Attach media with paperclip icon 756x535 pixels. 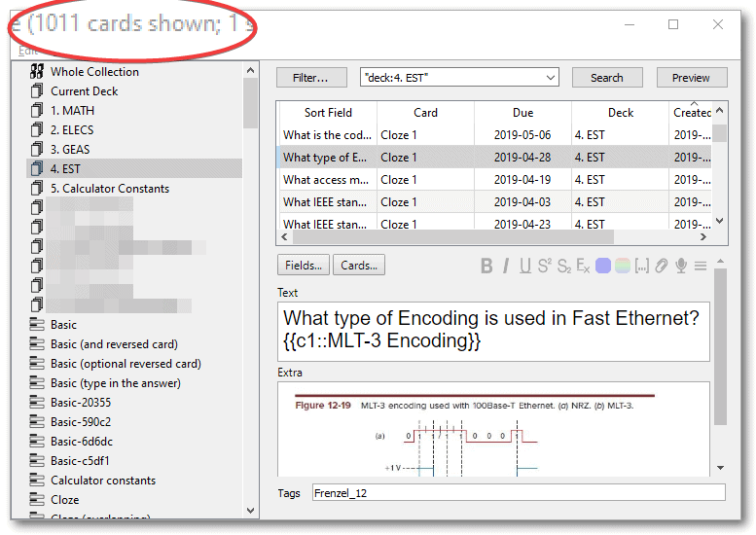tap(662, 266)
